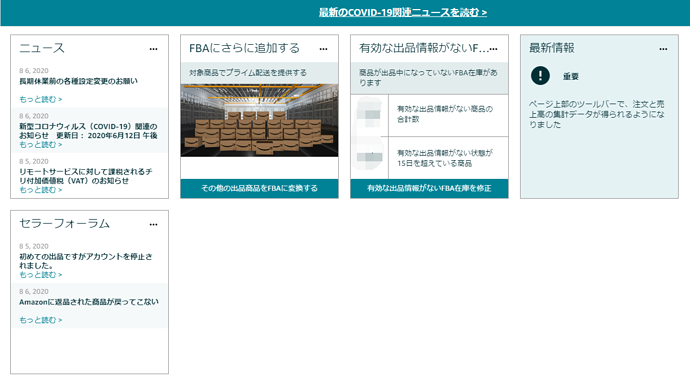Click 有効な出品情報がないFBA在庫を修正 button
Viewport: 690px width, 377px height.
pos(429,188)
